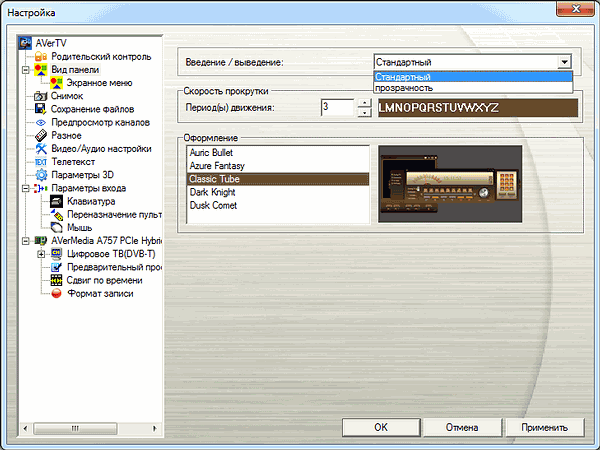
Task: Click the Предварительный просмотр icon
Action: tap(56, 267)
